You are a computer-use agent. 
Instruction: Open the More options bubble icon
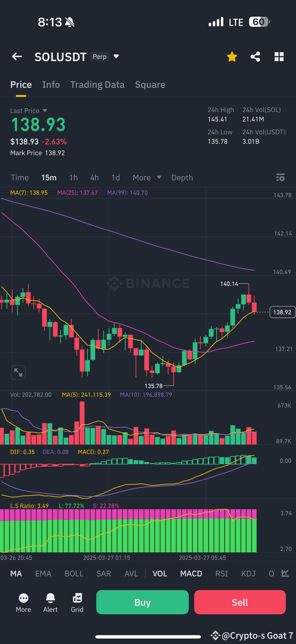(24, 602)
